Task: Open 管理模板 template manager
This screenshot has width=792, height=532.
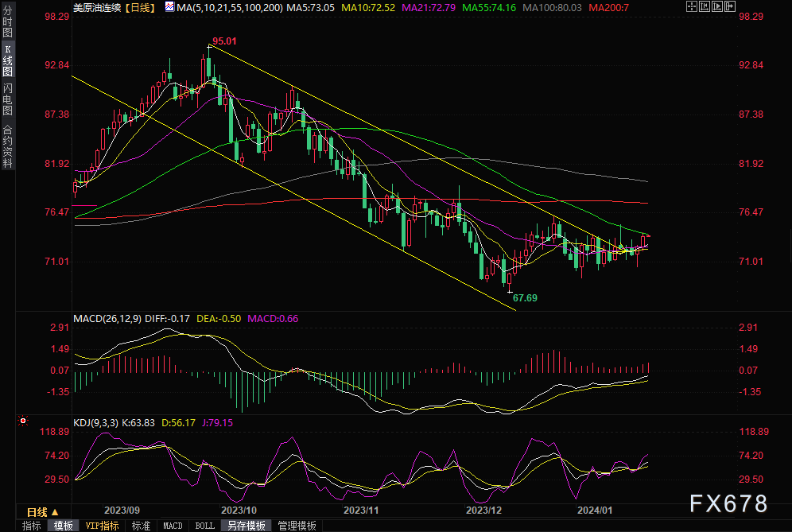Action: (297, 526)
